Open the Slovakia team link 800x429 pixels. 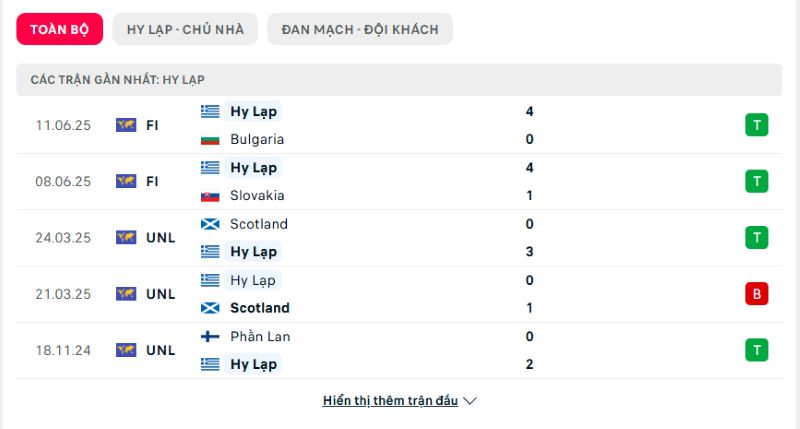257,196
